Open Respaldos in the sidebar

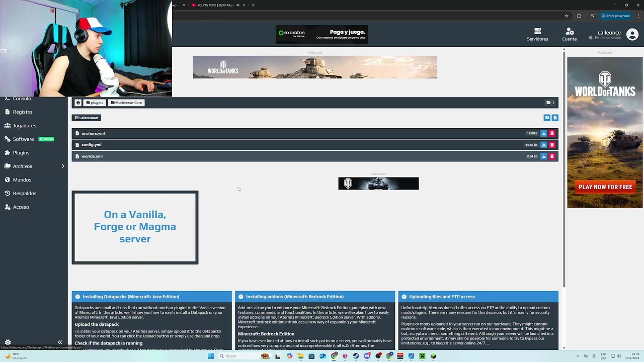click(x=25, y=193)
